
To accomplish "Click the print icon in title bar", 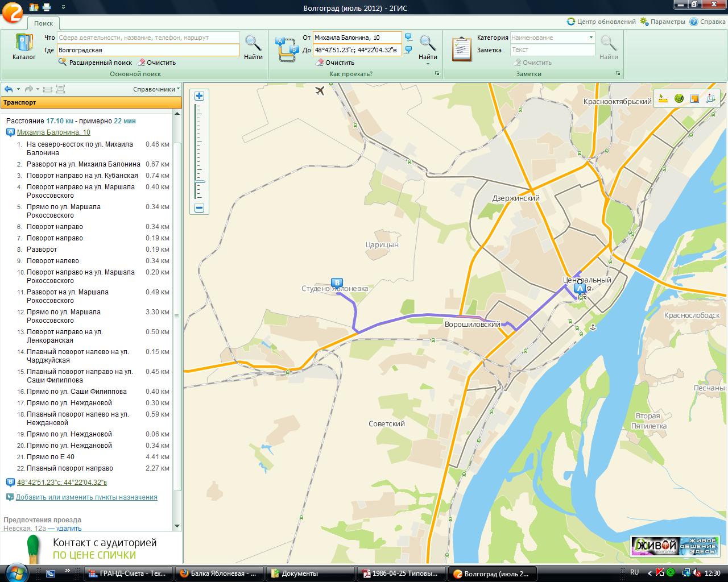I will click(47, 7).
